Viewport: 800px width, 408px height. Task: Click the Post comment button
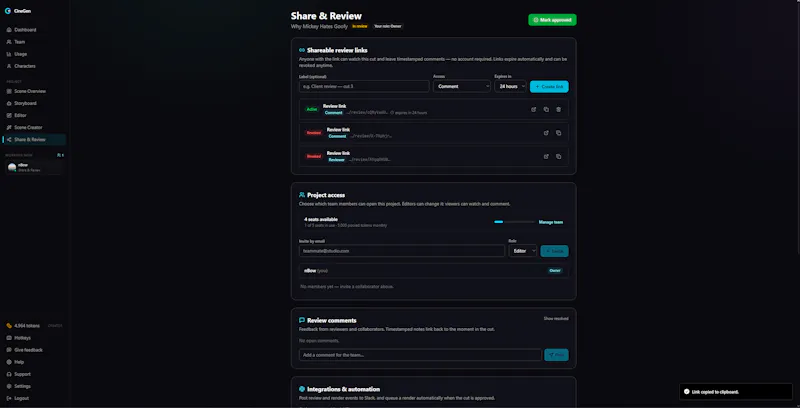coord(557,355)
